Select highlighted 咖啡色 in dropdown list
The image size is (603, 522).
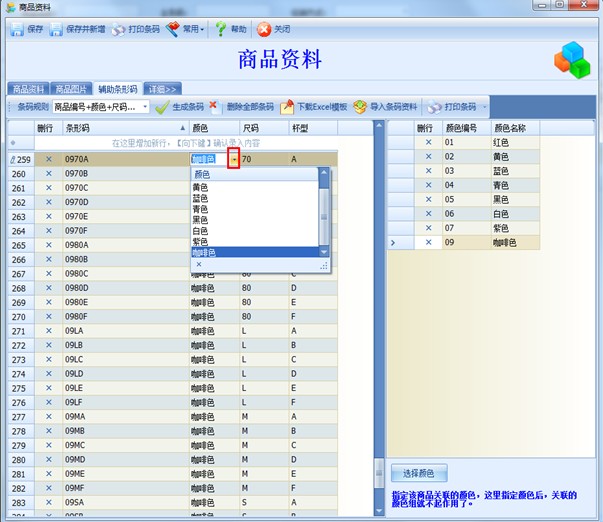tap(255, 252)
